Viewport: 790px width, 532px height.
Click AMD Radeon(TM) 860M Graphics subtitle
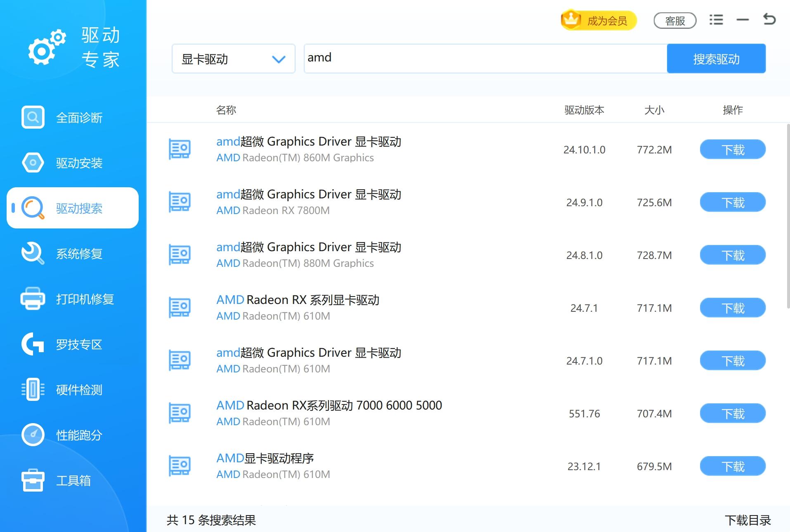coord(295,158)
